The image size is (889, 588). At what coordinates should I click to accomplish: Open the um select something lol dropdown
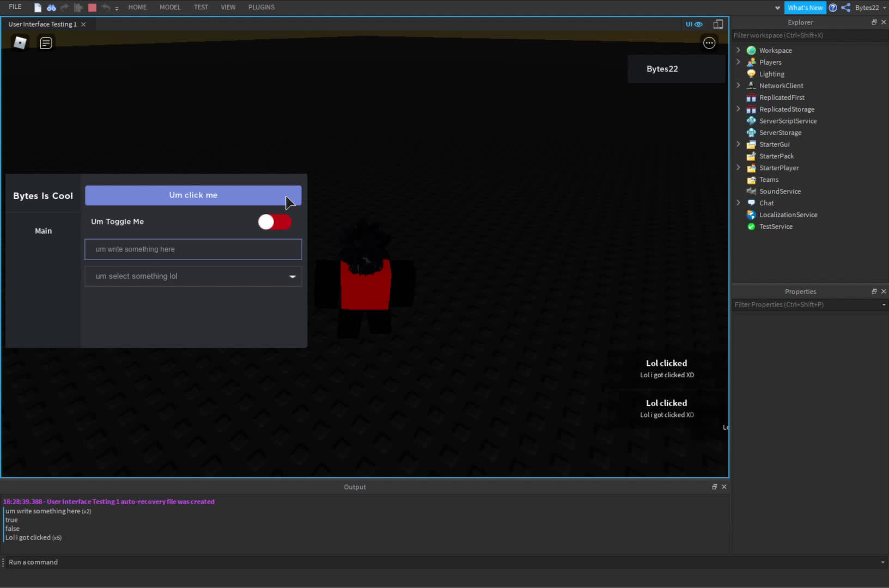(x=193, y=276)
